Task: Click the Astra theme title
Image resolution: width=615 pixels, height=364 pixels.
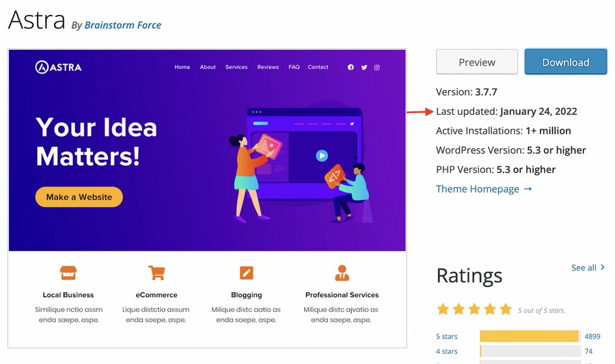Action: pos(36,20)
